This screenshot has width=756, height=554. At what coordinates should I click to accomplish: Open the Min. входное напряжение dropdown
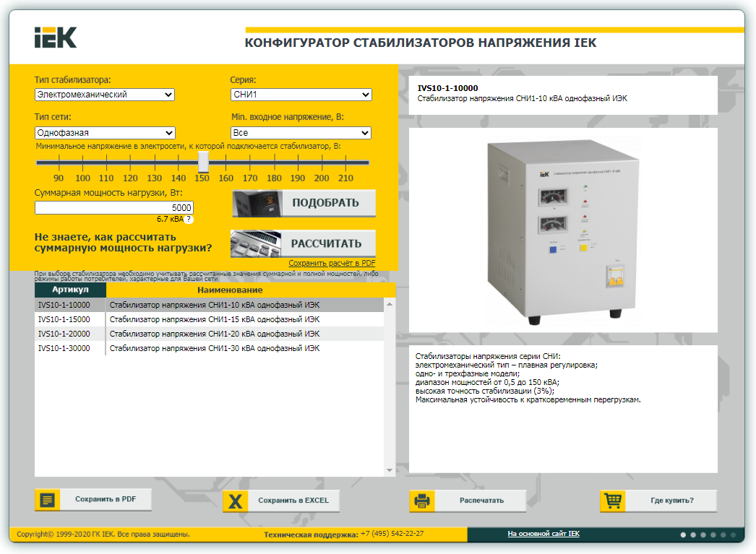[301, 132]
